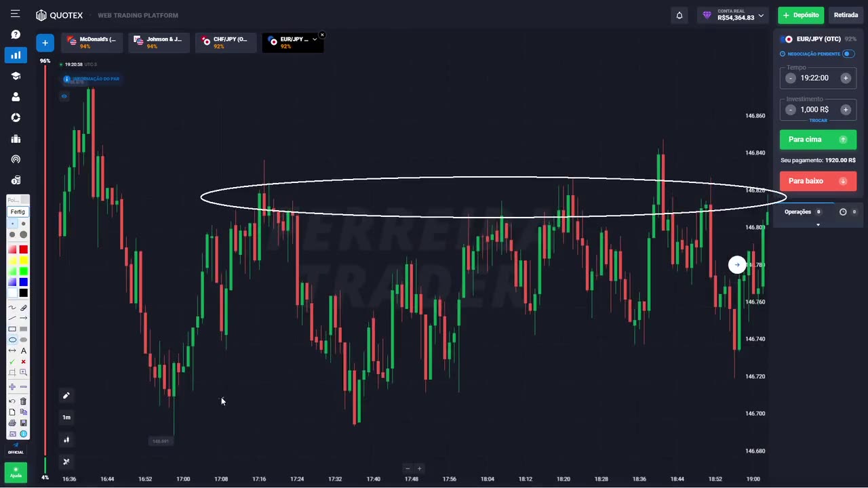
Task: Pick the red color swatch
Action: coord(24,249)
